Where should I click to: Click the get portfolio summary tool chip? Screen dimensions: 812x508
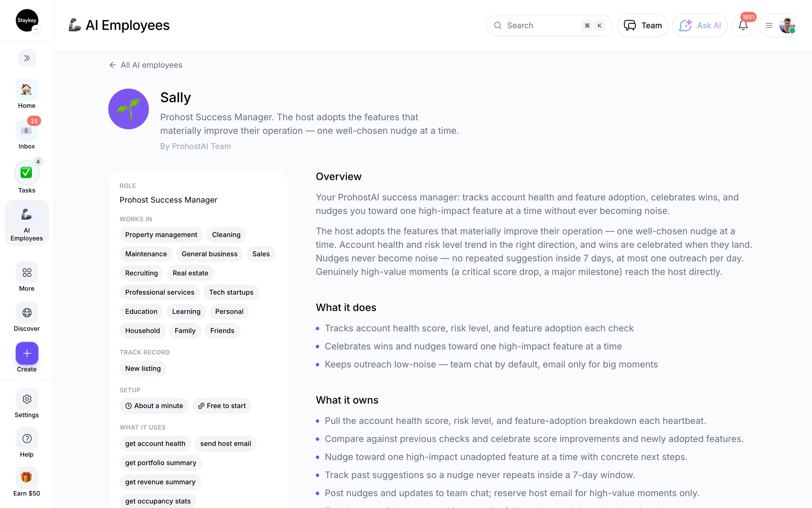pos(161,463)
